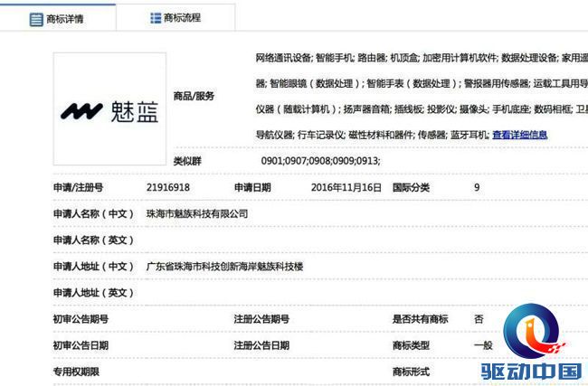Select registration number 21916918
The image size is (588, 386).
168,187
